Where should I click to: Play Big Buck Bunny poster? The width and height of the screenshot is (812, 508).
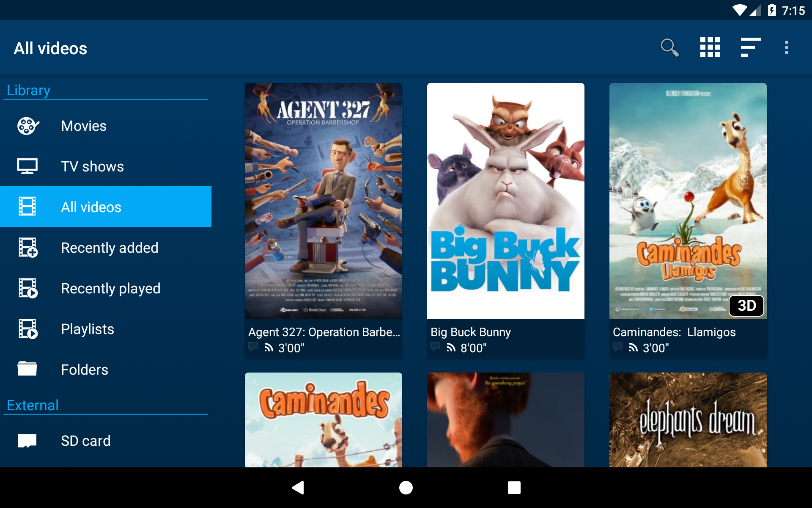(506, 201)
